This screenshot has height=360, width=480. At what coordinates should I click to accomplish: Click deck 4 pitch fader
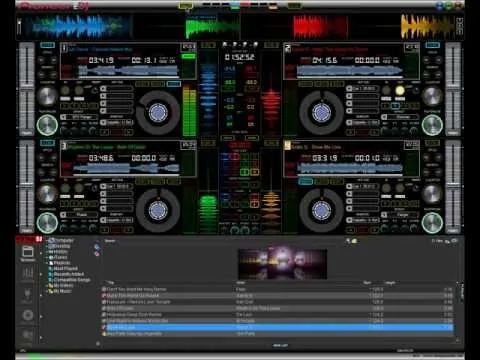tap(453, 187)
